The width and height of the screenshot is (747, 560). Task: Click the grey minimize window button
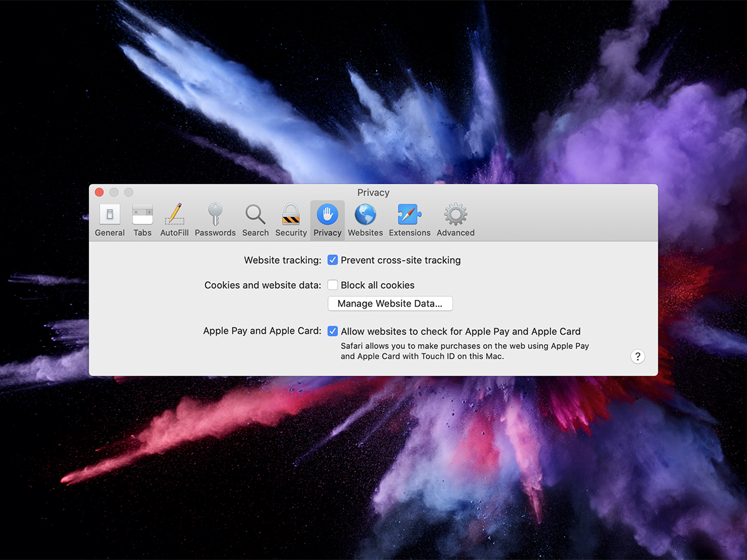click(114, 192)
